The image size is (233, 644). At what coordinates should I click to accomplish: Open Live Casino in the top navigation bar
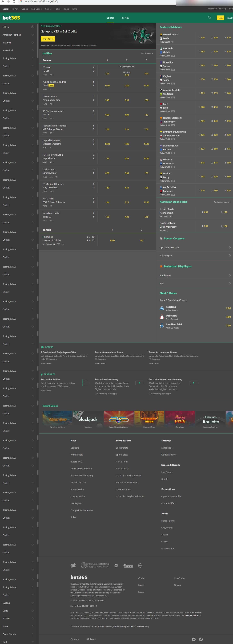[37, 9]
